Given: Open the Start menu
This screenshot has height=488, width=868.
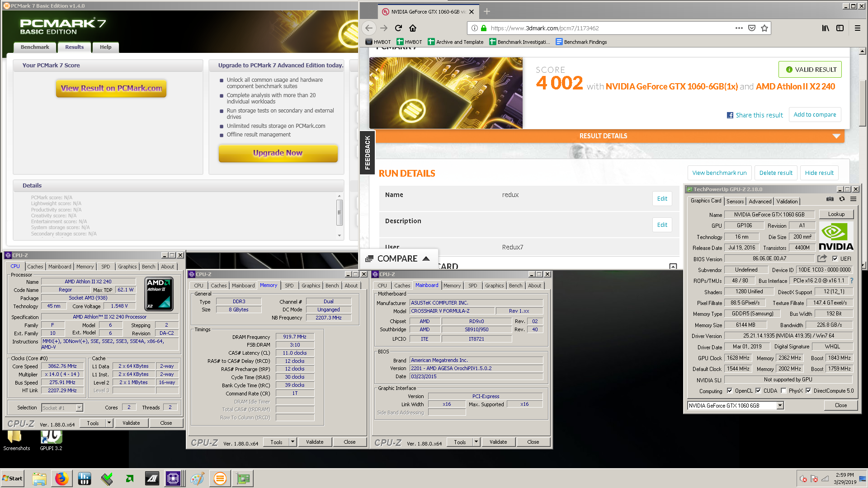Looking at the screenshot, I should coord(13,479).
